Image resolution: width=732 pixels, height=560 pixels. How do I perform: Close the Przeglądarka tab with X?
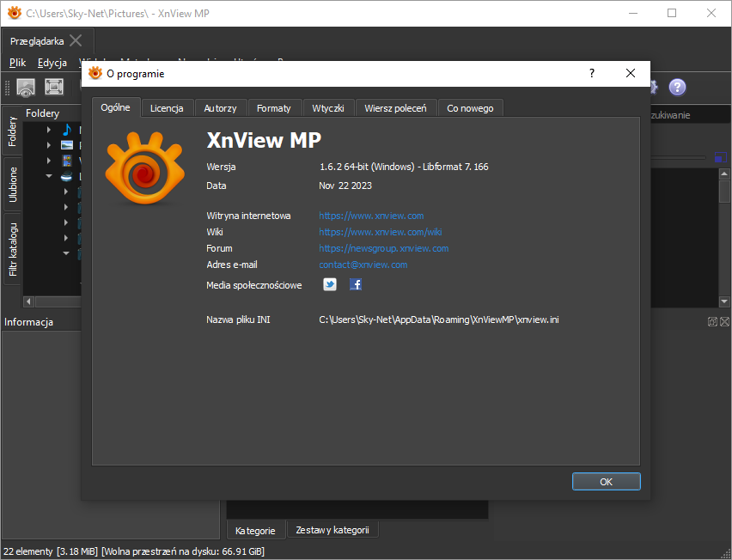click(76, 40)
